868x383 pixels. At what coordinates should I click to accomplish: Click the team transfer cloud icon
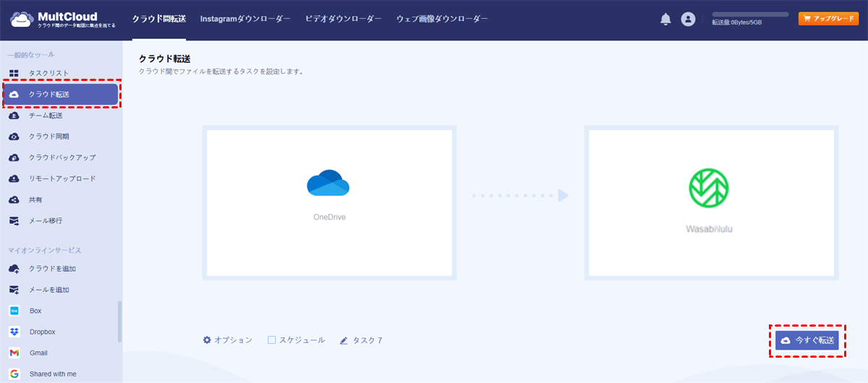(x=14, y=116)
